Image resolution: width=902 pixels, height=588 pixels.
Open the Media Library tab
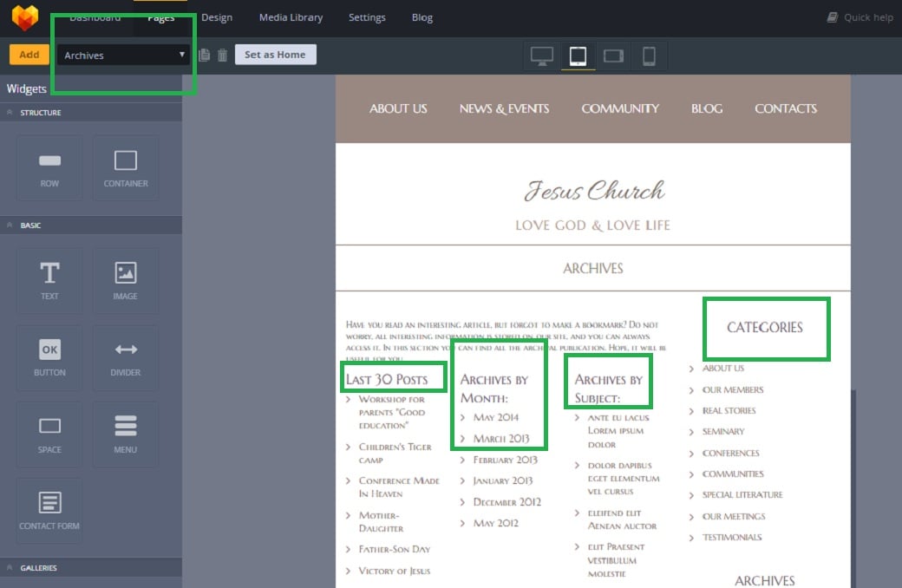pyautogui.click(x=291, y=17)
